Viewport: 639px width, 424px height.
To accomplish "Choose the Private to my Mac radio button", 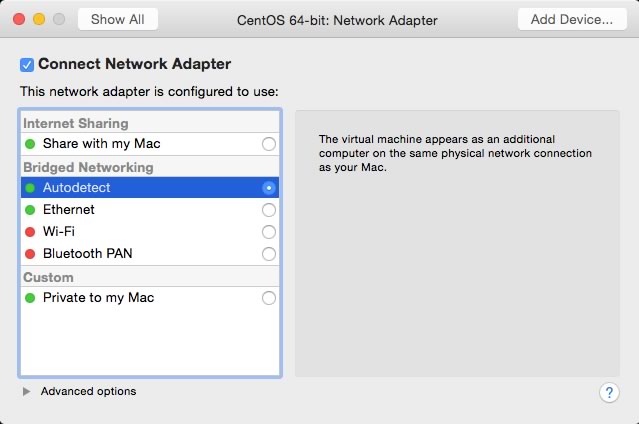I will [269, 298].
